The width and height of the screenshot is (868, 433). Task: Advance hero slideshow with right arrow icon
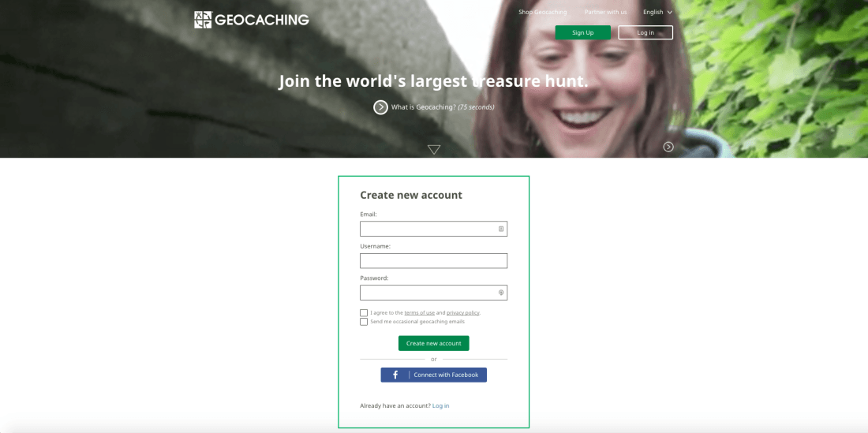coord(668,147)
